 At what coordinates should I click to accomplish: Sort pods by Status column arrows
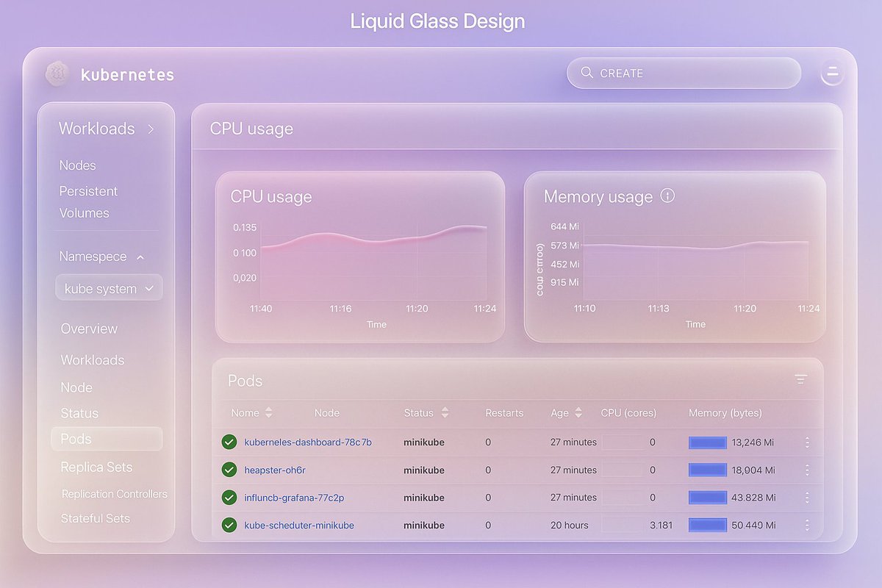[x=445, y=413]
